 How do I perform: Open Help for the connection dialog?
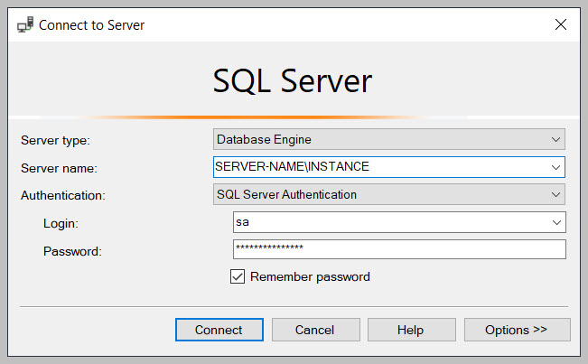[411, 330]
